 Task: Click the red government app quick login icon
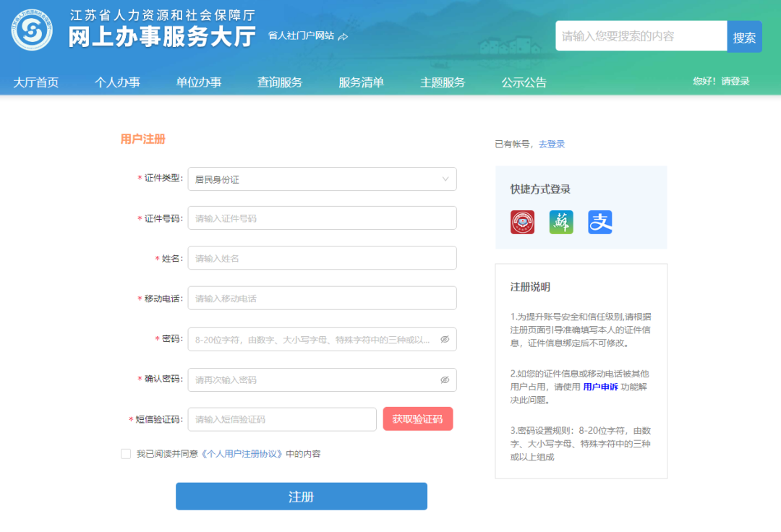[522, 222]
